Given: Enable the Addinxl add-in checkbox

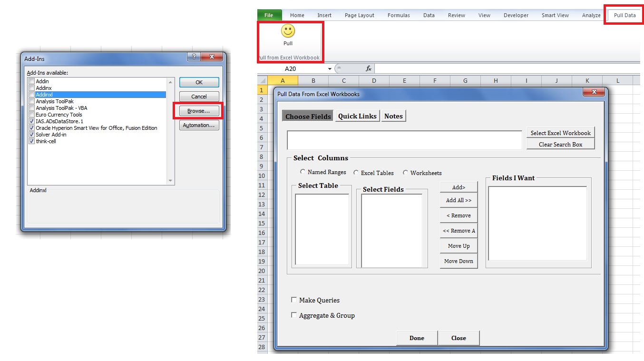Looking at the screenshot, I should point(32,95).
